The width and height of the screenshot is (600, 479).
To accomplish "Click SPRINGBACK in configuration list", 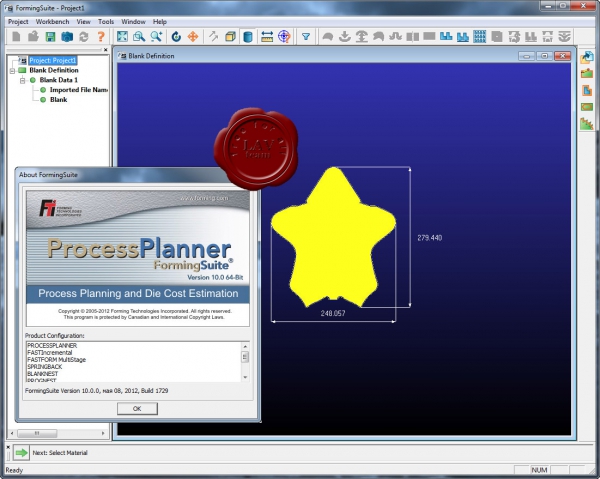I will pos(44,367).
